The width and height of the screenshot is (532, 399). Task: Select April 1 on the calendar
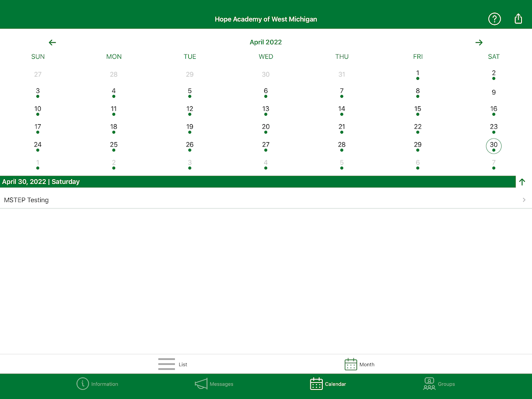coord(417,75)
